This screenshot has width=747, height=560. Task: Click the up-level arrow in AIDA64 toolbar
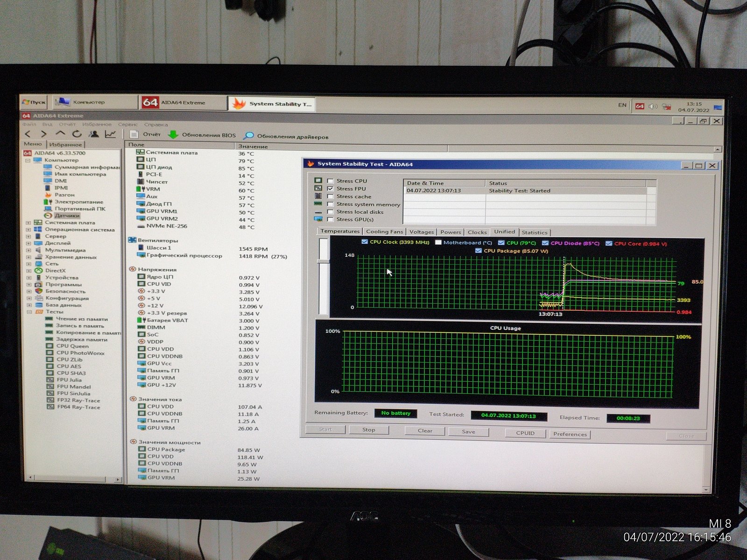[x=60, y=134]
